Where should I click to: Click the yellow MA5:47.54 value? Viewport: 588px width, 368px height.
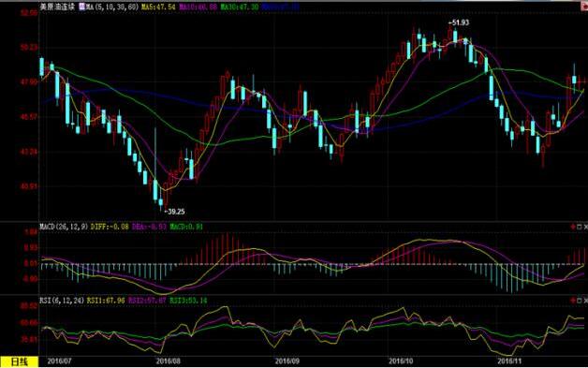click(x=158, y=7)
